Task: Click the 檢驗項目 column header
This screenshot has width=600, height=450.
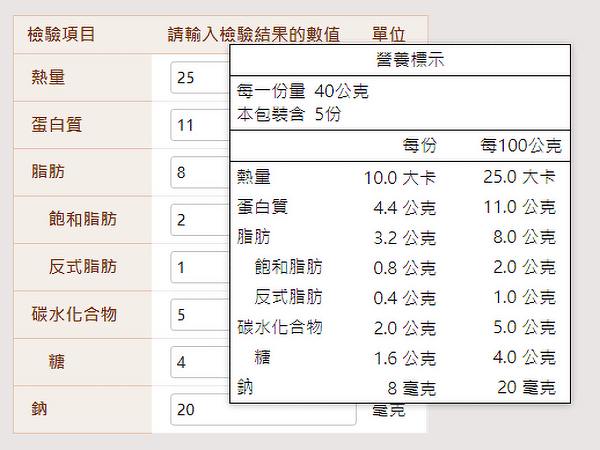Action: point(63,35)
